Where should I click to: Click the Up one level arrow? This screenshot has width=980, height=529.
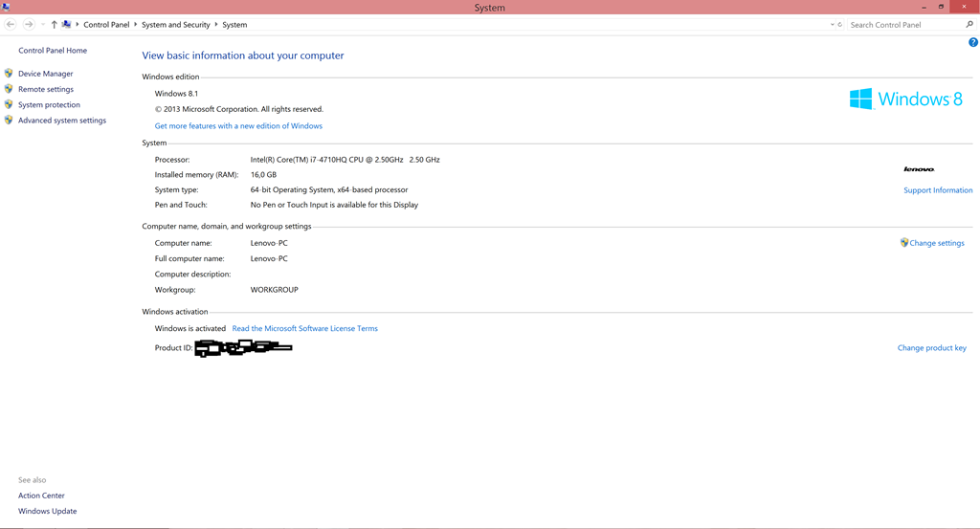(54, 24)
